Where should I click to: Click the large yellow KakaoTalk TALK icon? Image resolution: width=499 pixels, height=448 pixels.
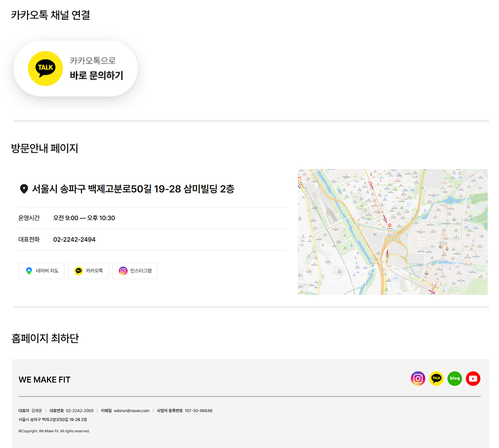[45, 68]
